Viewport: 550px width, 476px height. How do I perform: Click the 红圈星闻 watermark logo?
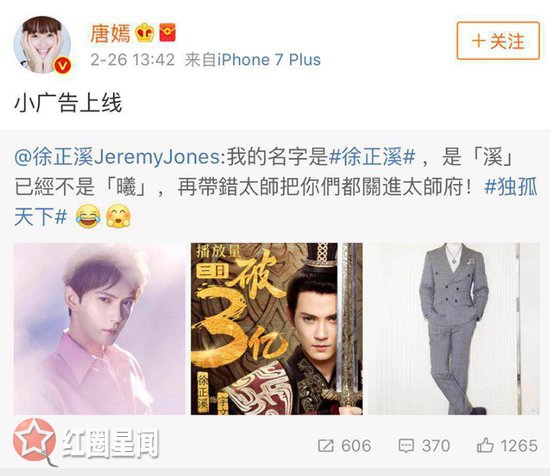coord(86,443)
